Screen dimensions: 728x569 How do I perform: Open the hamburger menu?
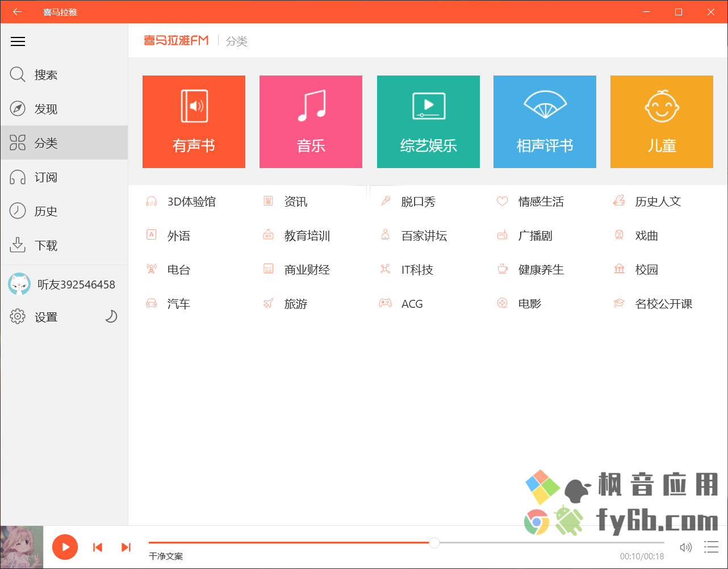click(x=18, y=41)
